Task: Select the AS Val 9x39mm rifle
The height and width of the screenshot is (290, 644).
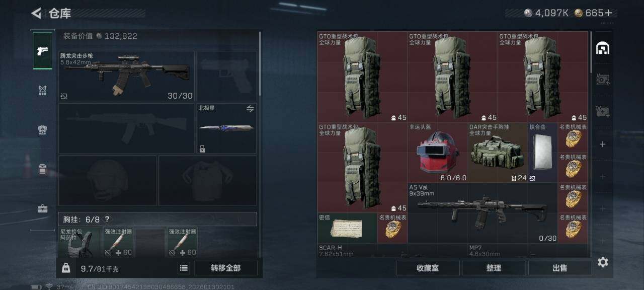Action: 482,213
